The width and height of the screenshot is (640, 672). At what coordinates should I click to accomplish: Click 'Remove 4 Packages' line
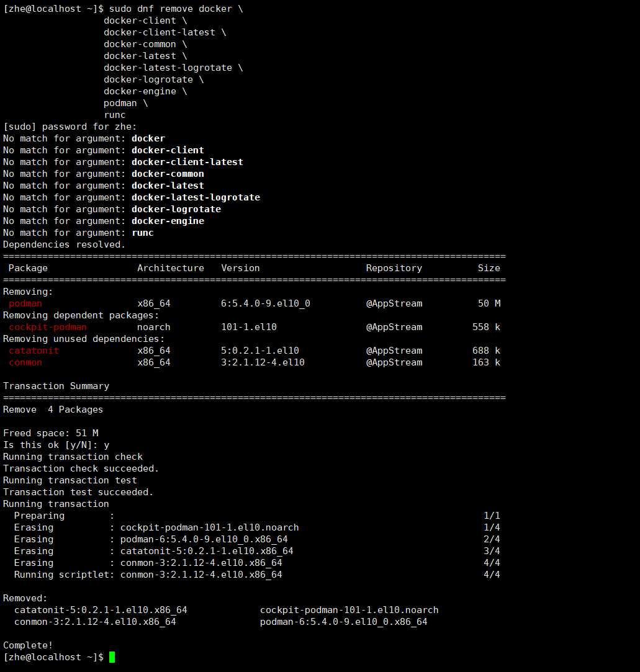(53, 410)
